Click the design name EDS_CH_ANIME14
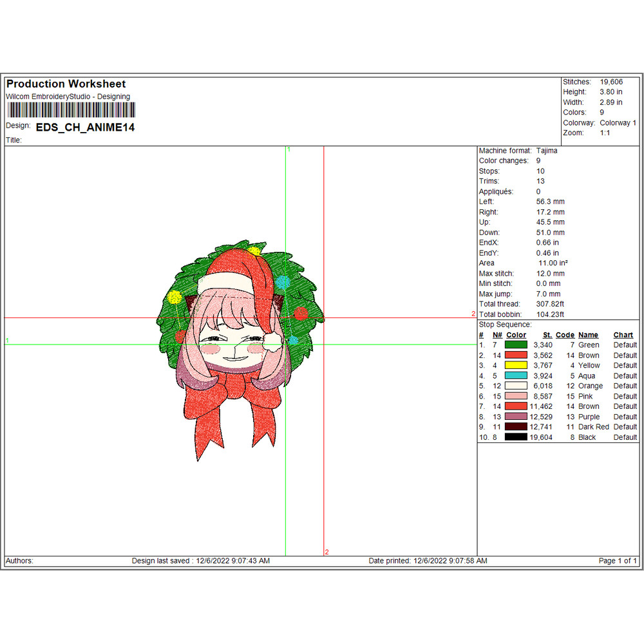This screenshot has height=644, width=644. point(85,128)
